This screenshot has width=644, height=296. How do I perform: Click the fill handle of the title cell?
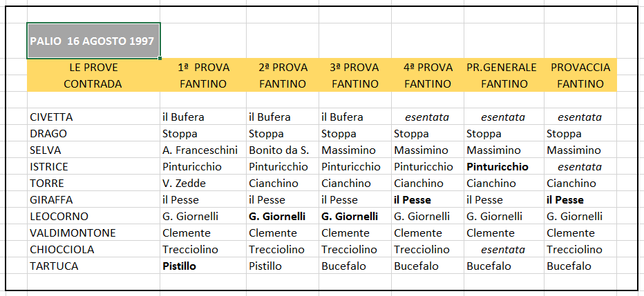tap(160, 58)
